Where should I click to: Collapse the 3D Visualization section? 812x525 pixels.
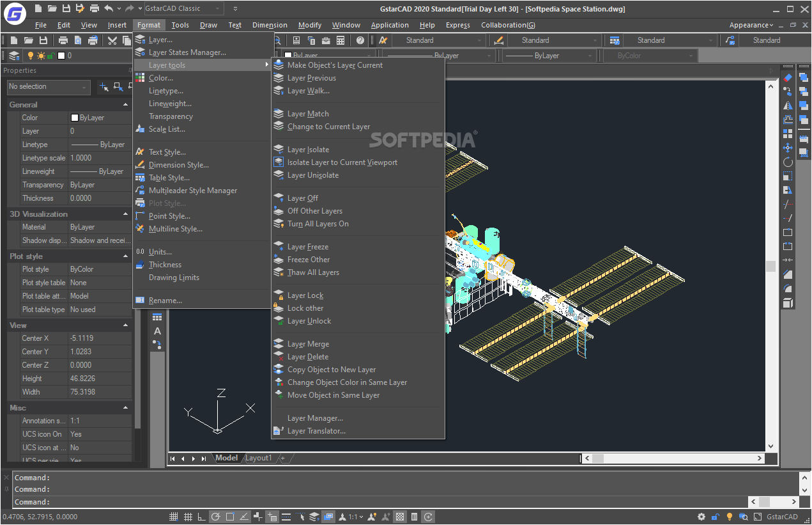coord(125,214)
